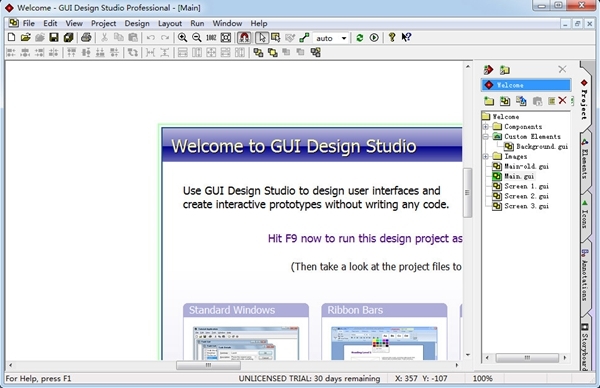The image size is (600, 388).
Task: Create a new design file
Action: 11,37
